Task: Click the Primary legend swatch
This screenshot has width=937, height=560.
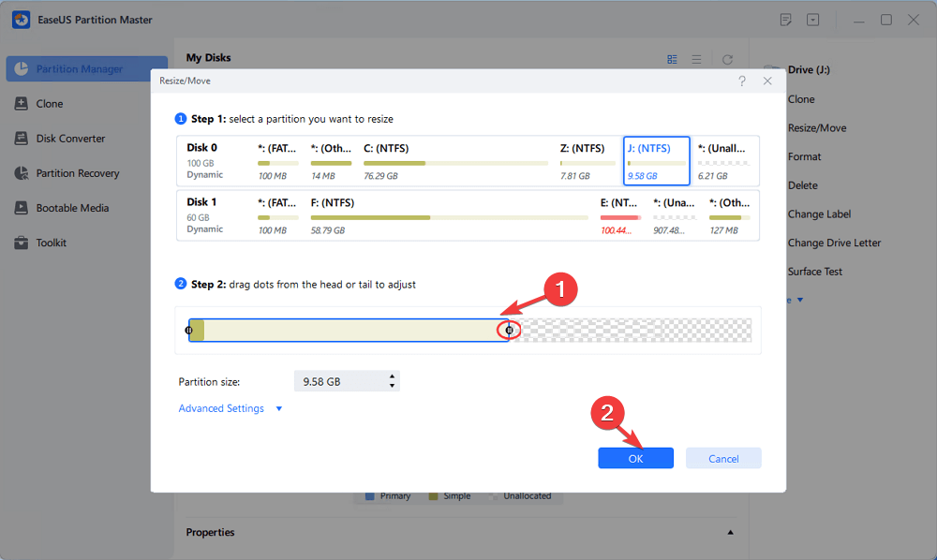Action: tap(369, 496)
